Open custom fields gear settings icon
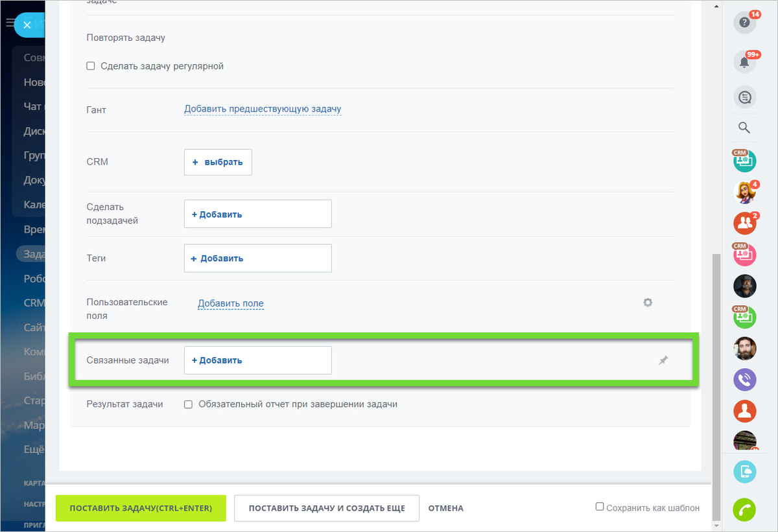The image size is (778, 532). [648, 303]
